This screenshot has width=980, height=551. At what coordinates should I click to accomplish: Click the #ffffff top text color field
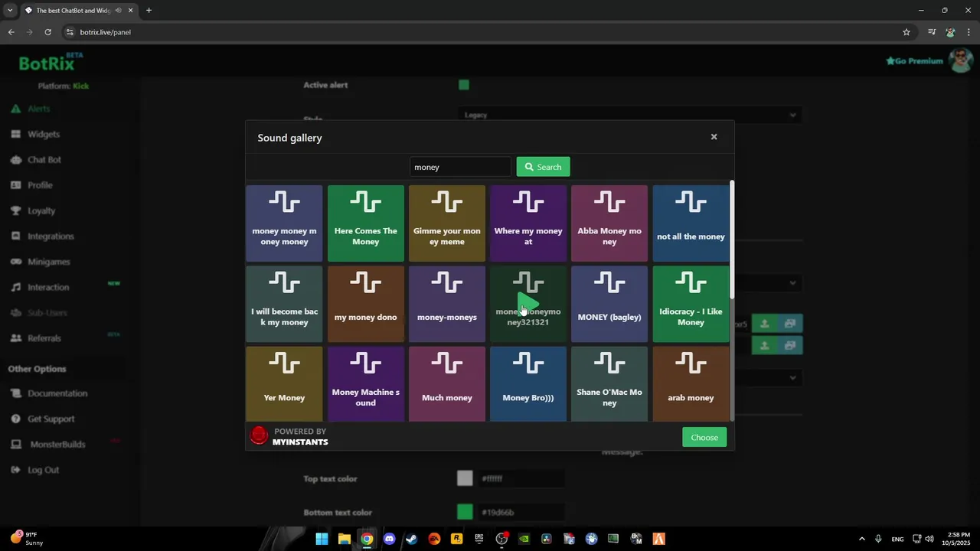pos(521,478)
